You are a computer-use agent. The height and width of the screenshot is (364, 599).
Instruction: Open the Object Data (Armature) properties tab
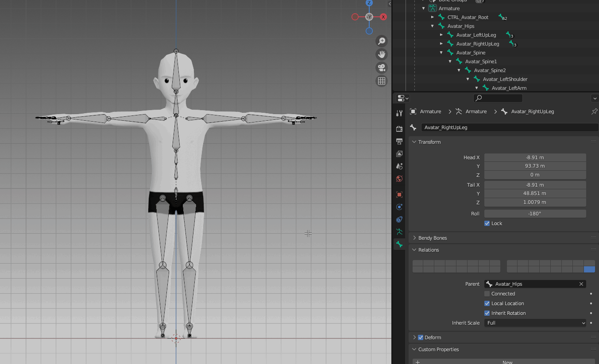(399, 231)
